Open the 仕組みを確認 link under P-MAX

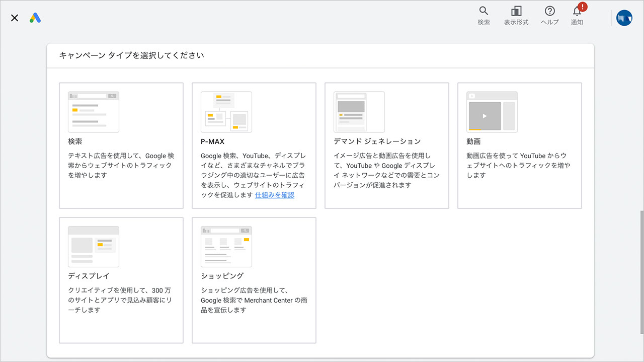pos(274,194)
